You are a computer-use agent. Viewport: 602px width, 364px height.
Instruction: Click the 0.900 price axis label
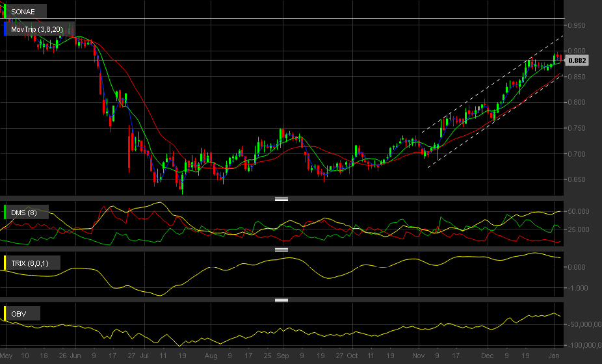tap(577, 51)
